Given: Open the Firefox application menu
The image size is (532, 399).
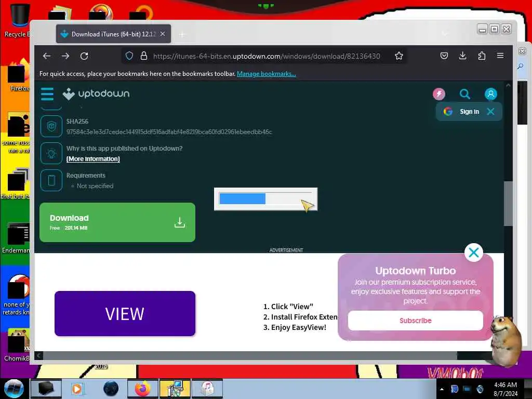Looking at the screenshot, I should pyautogui.click(x=500, y=56).
